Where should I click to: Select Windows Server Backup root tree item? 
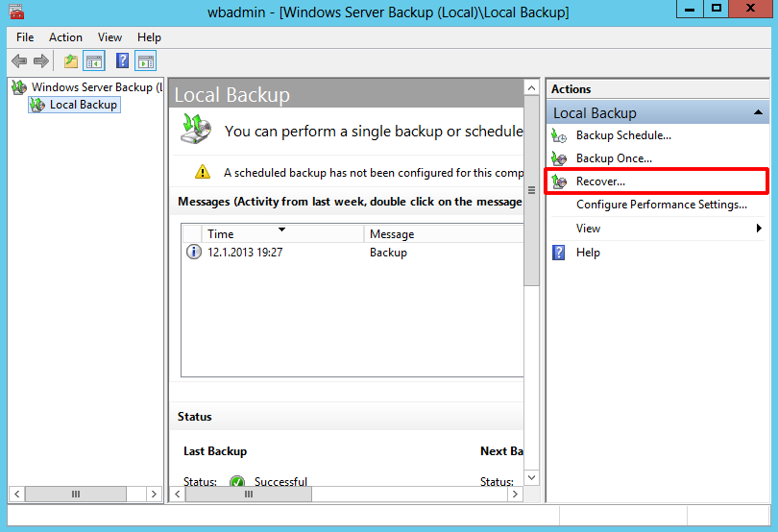coord(97,87)
